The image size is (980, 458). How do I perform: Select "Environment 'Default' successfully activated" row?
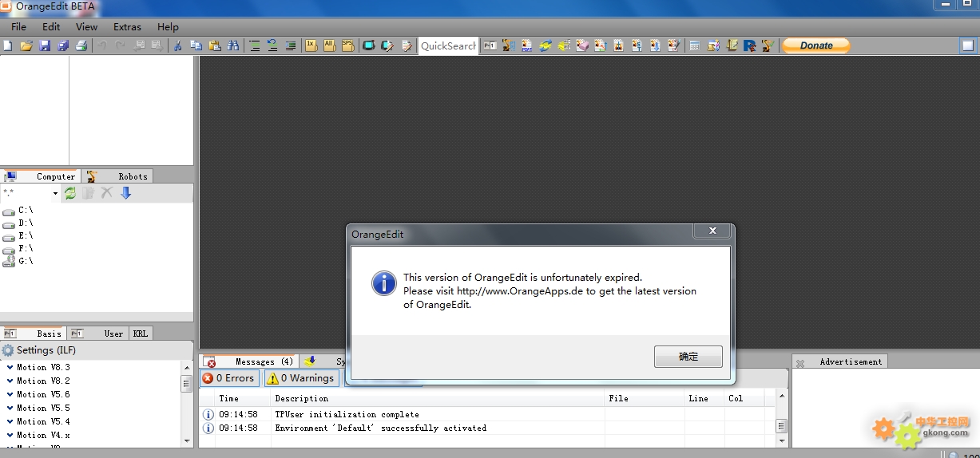[x=487, y=428]
